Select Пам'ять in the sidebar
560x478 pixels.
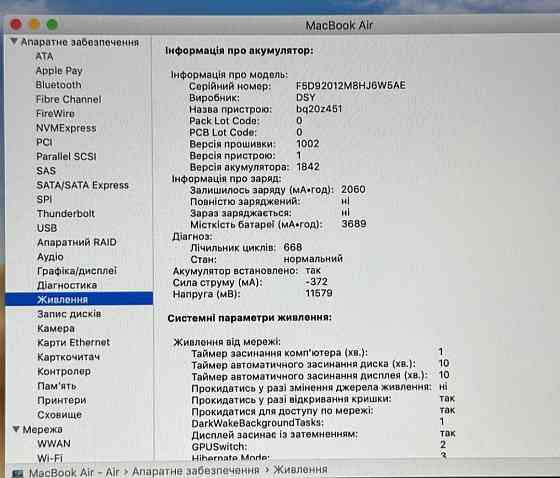point(57,386)
